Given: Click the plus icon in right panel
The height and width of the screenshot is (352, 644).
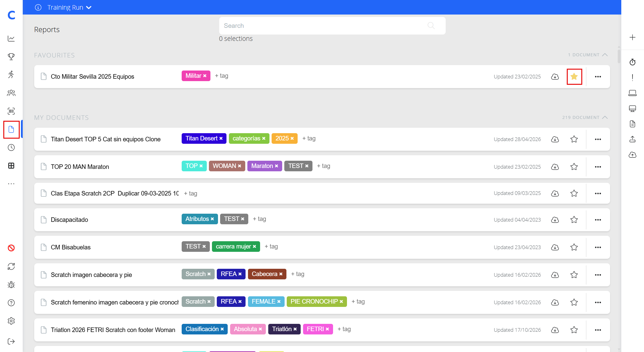Looking at the screenshot, I should point(632,38).
